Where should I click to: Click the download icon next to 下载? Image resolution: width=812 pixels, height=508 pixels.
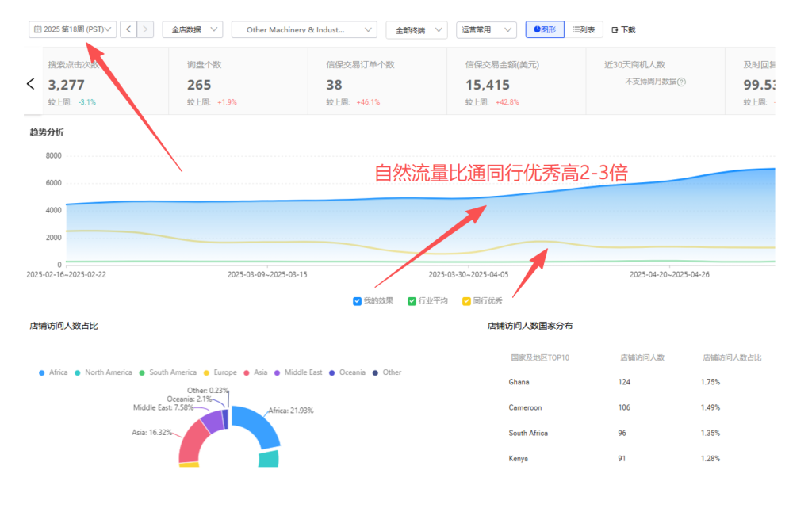tap(615, 30)
